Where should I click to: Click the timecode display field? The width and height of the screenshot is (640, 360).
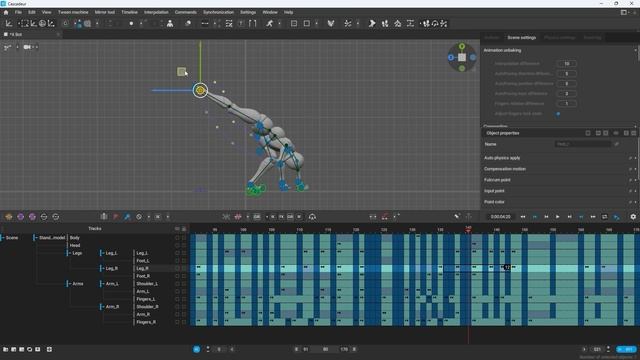[x=500, y=217]
